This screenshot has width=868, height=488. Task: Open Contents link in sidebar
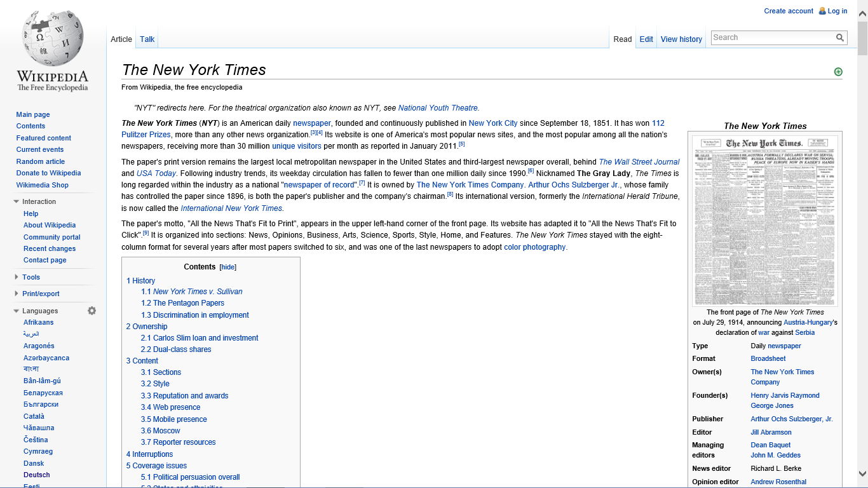31,126
